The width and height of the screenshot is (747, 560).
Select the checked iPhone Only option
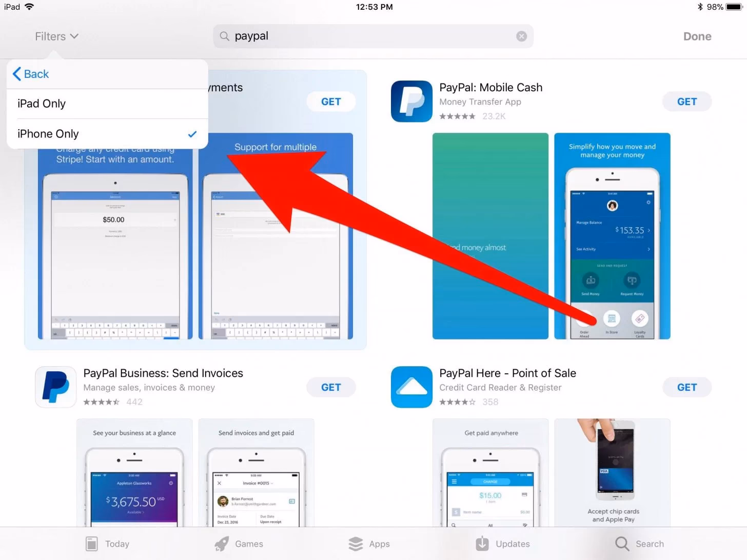pos(107,134)
